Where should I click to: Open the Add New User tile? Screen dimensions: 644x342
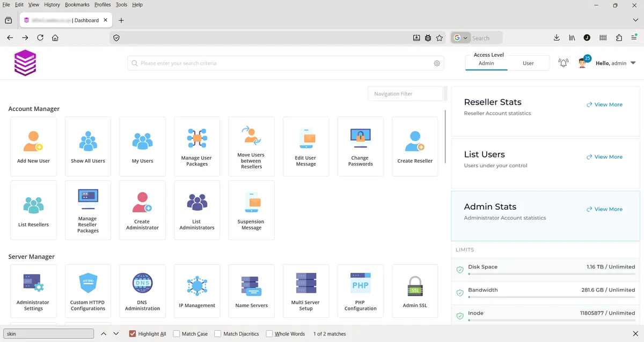33,147
